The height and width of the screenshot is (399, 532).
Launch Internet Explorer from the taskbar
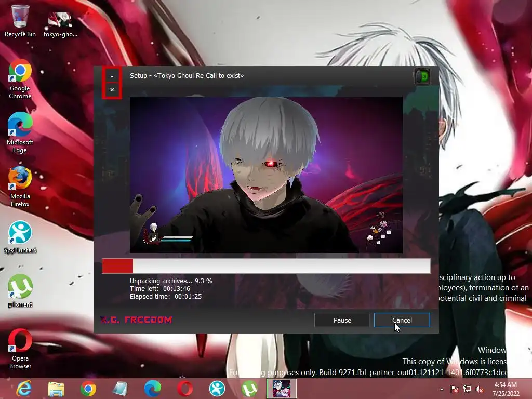coord(24,389)
